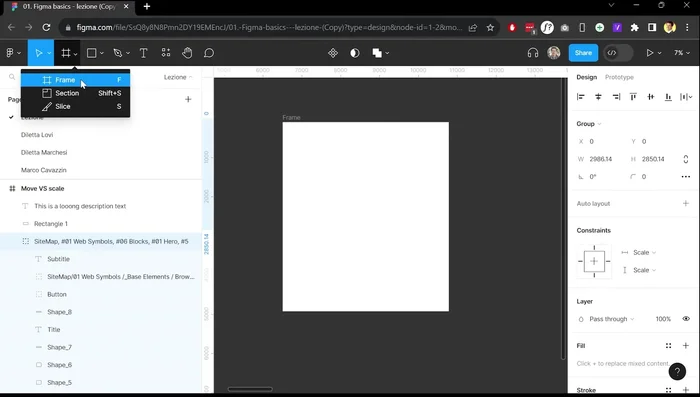
Task: Click the Boolean groups icon
Action: [377, 53]
